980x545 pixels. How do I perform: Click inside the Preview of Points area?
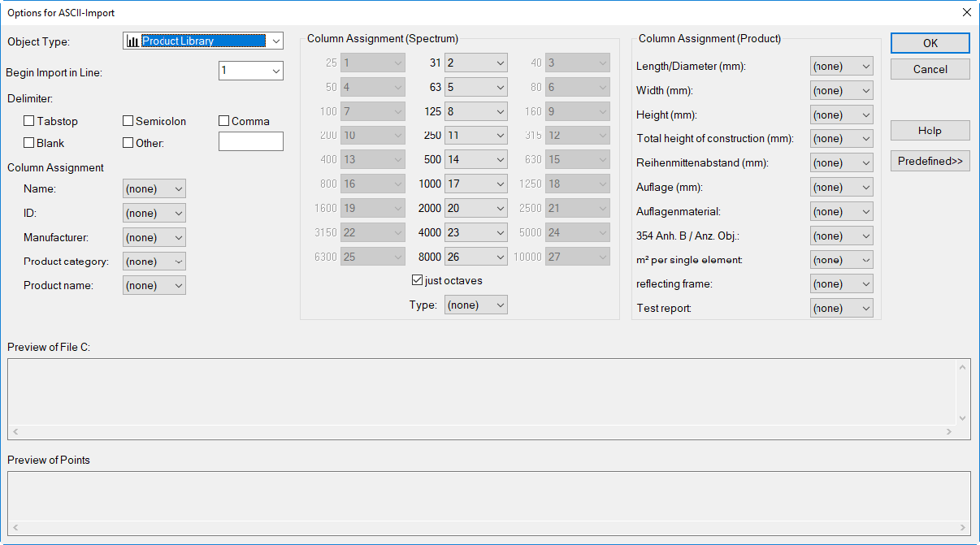point(488,496)
